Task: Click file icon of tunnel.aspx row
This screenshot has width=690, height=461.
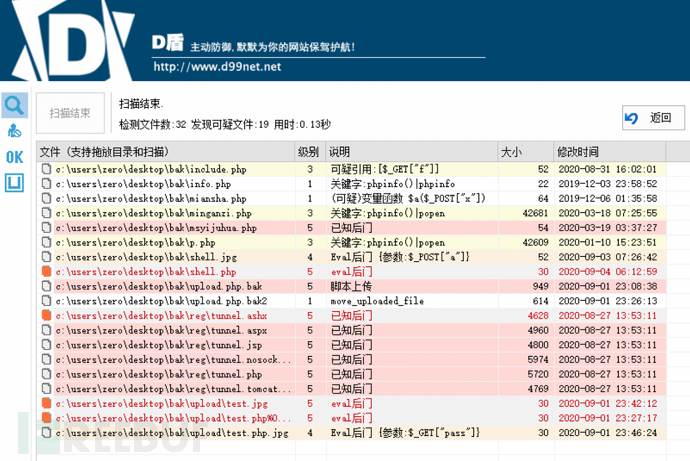Action: [x=46, y=330]
